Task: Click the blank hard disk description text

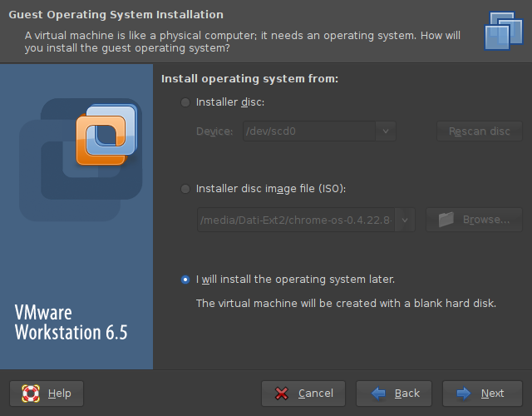Action: [x=346, y=303]
